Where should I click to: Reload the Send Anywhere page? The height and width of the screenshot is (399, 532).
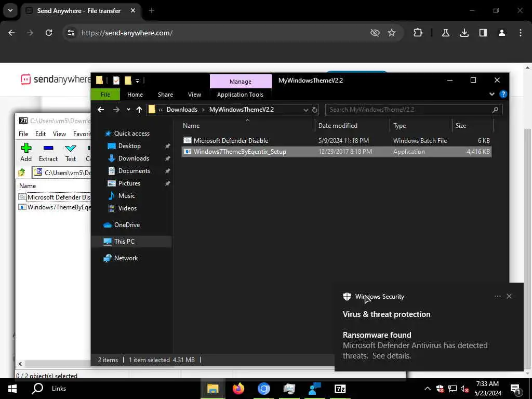coord(49,33)
